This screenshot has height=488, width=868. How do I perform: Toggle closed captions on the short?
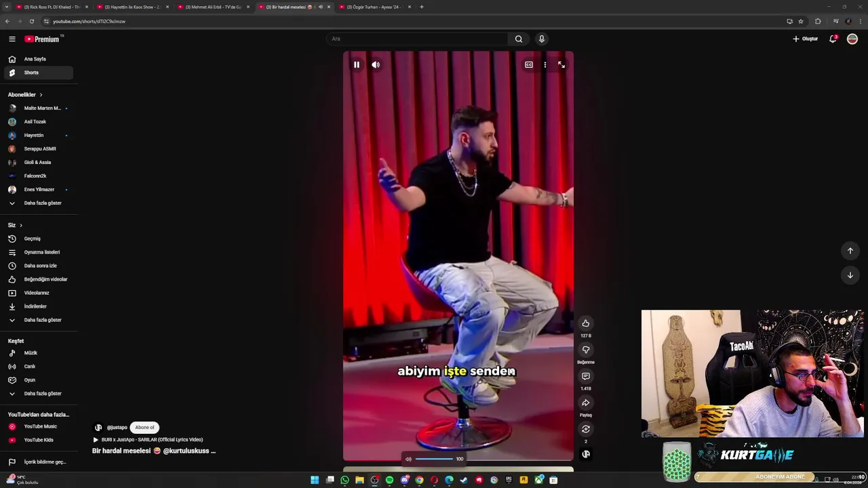529,64
